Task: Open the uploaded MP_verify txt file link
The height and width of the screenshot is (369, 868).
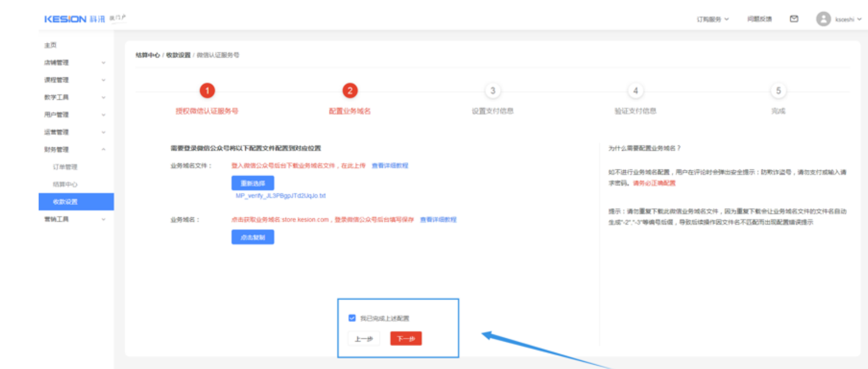Action: point(280,196)
